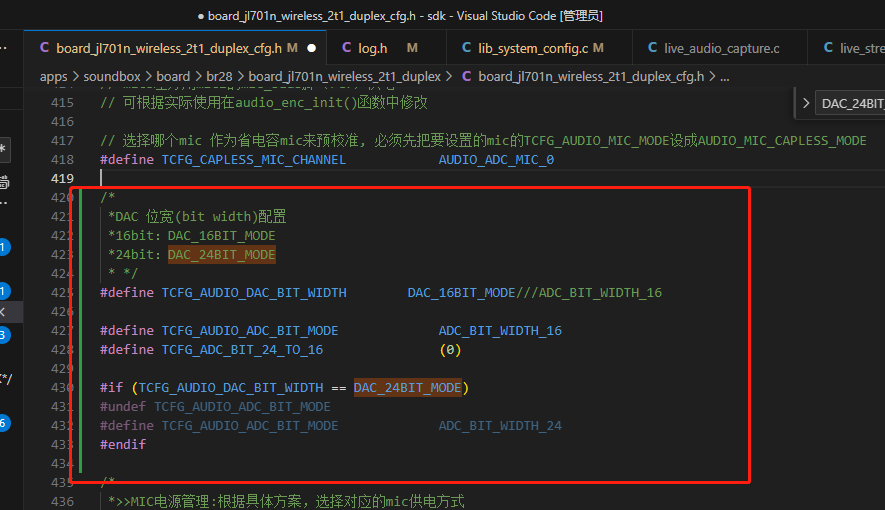The image size is (885, 510).
Task: Open the 'br28' breadcrumb segment
Action: point(219,77)
